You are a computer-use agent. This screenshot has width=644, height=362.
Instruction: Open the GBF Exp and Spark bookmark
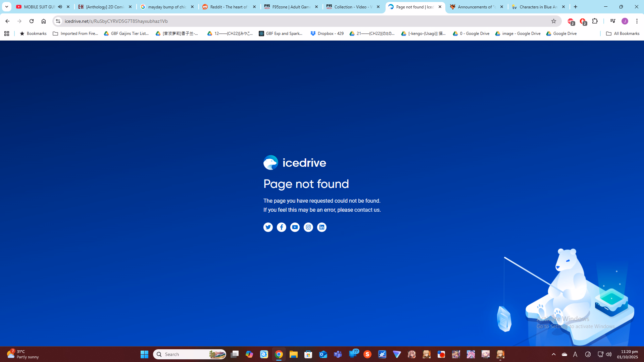pos(281,34)
